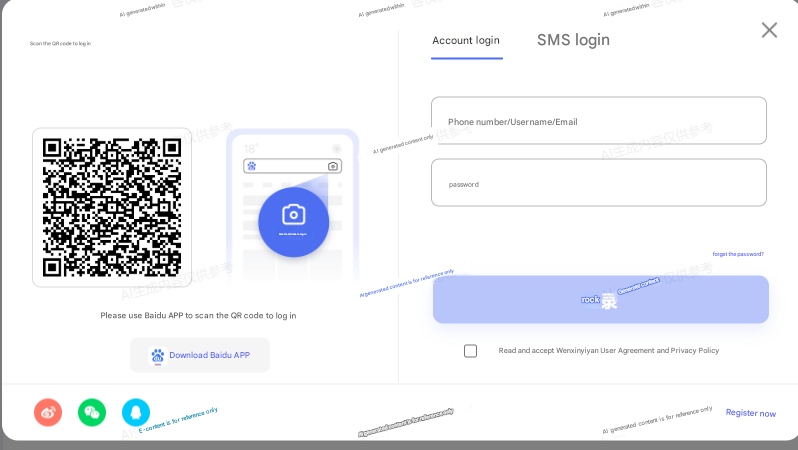Check the accept User Agreement checkbox

470,351
